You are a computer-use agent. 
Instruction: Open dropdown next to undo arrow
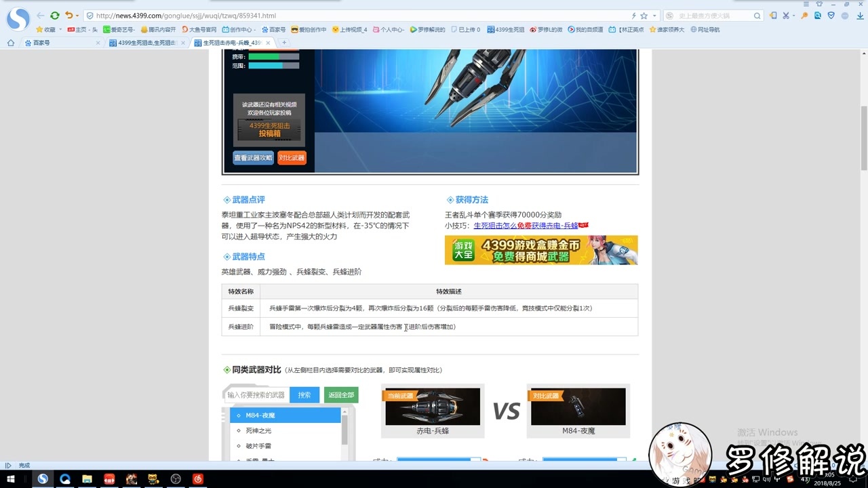(x=77, y=16)
